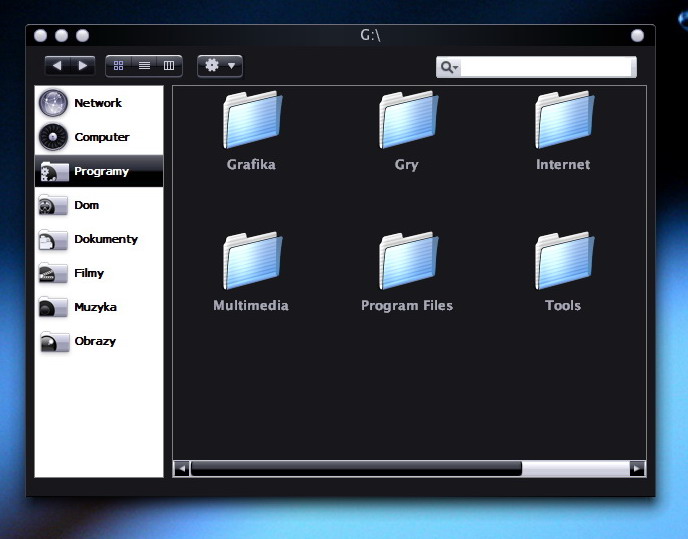This screenshot has height=539, width=688.
Task: Switch to icon grid view
Action: click(x=119, y=66)
